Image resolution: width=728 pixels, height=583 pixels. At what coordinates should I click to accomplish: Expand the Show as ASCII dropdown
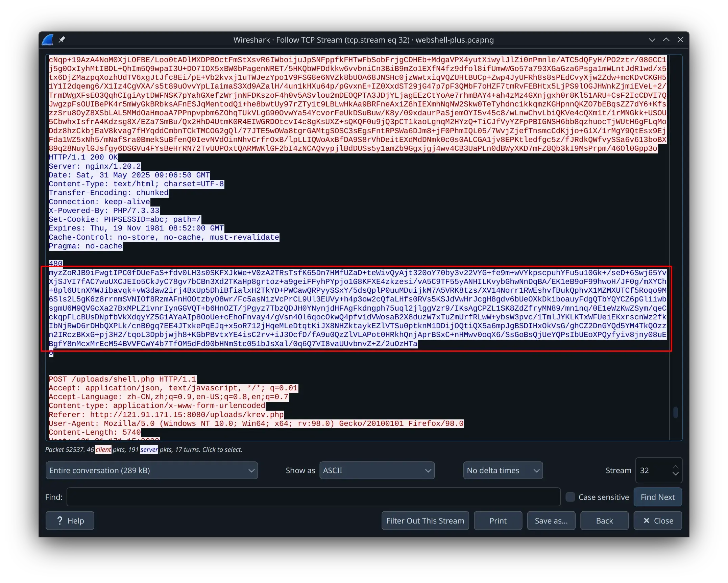click(x=377, y=470)
